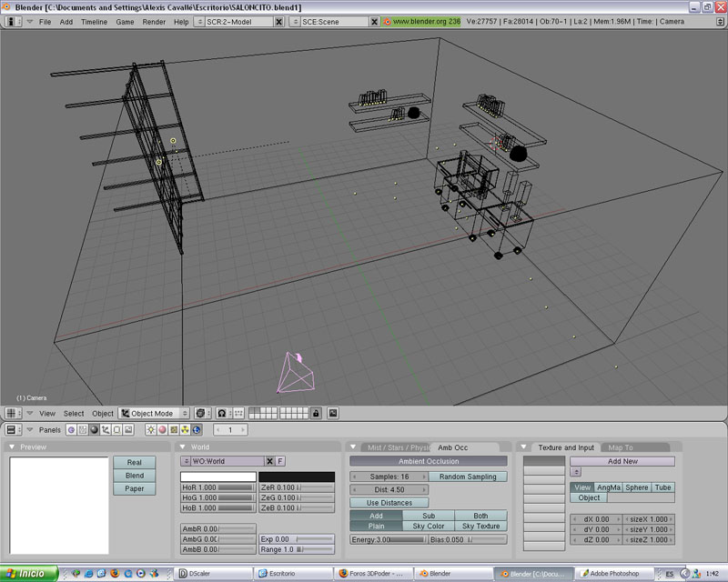728x582 pixels.
Task: Toggle the Ambient Occlusion button
Action: pos(429,461)
